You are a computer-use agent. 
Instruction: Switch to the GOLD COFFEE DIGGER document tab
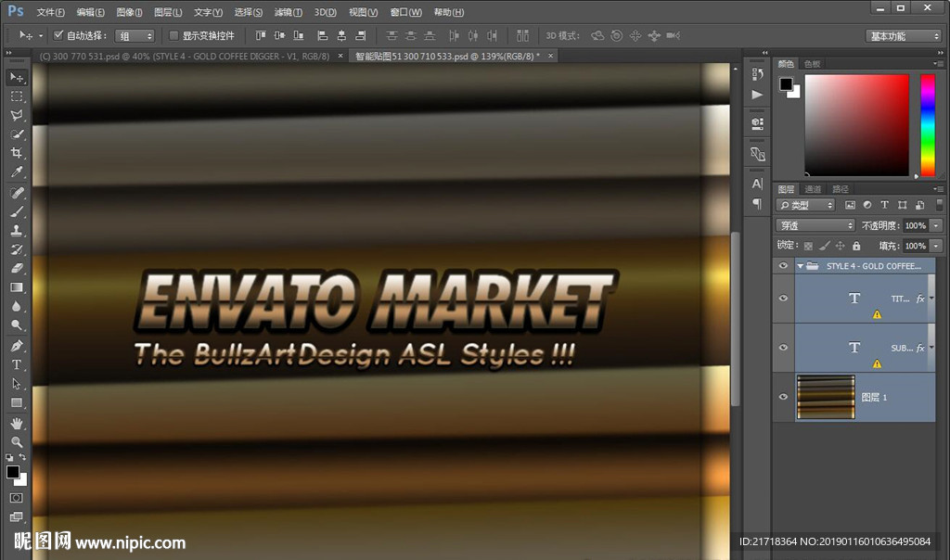pyautogui.click(x=185, y=57)
